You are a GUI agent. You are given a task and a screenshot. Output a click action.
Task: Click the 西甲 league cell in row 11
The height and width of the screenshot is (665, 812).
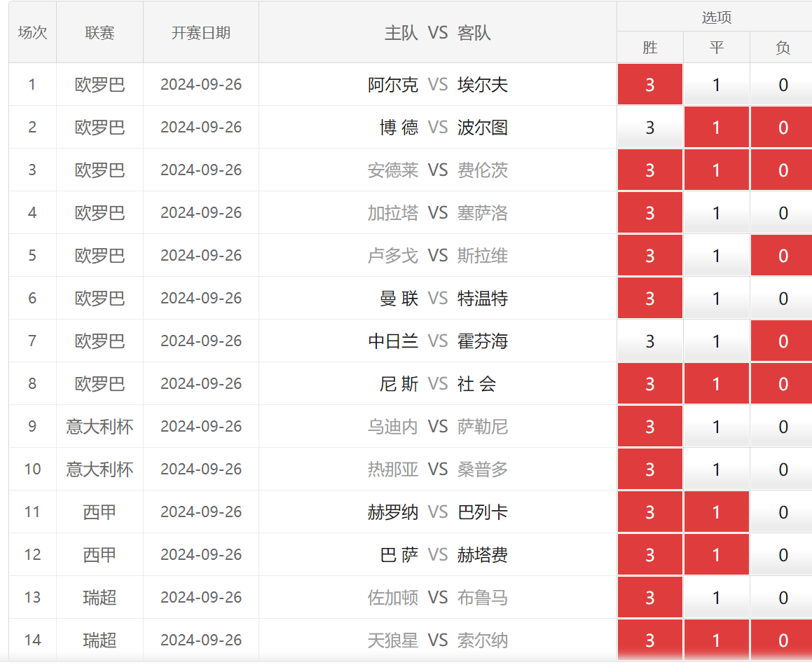pyautogui.click(x=99, y=512)
